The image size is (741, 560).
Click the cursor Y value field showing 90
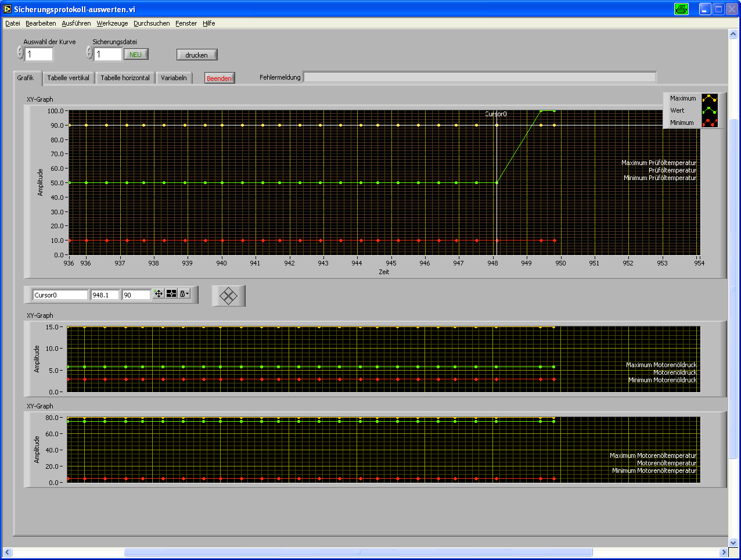coord(136,295)
